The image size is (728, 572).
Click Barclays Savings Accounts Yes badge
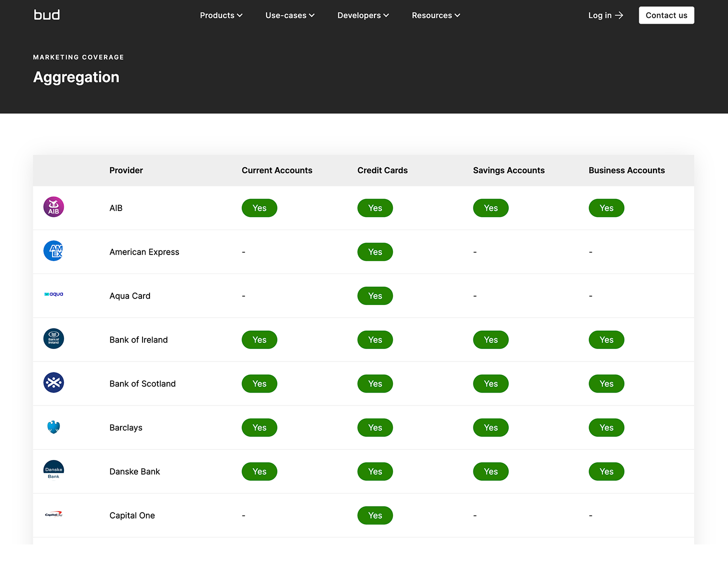click(x=491, y=428)
